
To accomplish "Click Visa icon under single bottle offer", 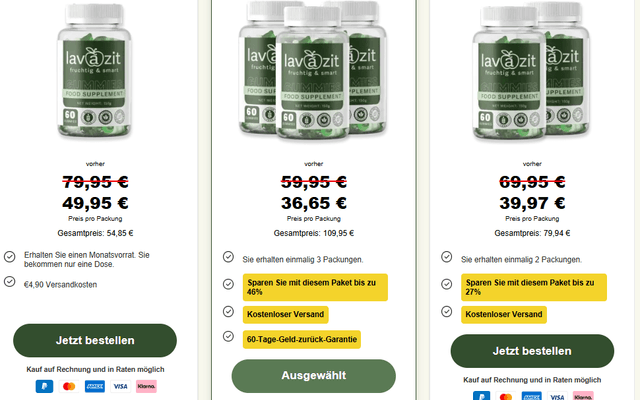I will point(120,386).
